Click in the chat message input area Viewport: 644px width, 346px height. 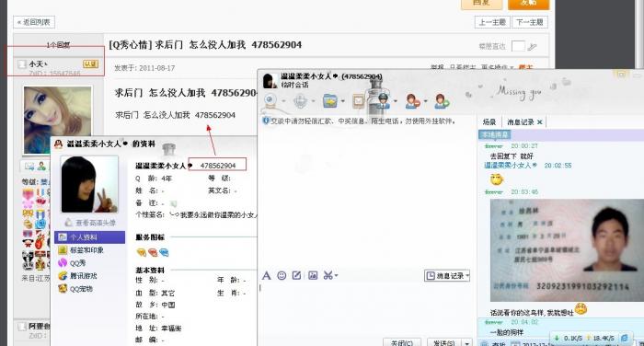[365, 308]
